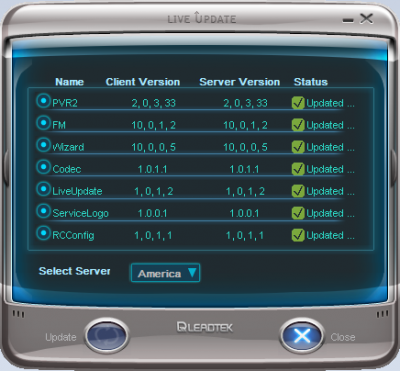Click the Client Version column header

[x=143, y=82]
